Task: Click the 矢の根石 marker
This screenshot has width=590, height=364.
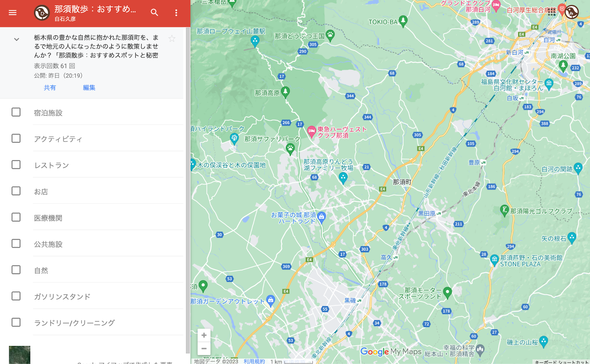Action: (x=572, y=238)
